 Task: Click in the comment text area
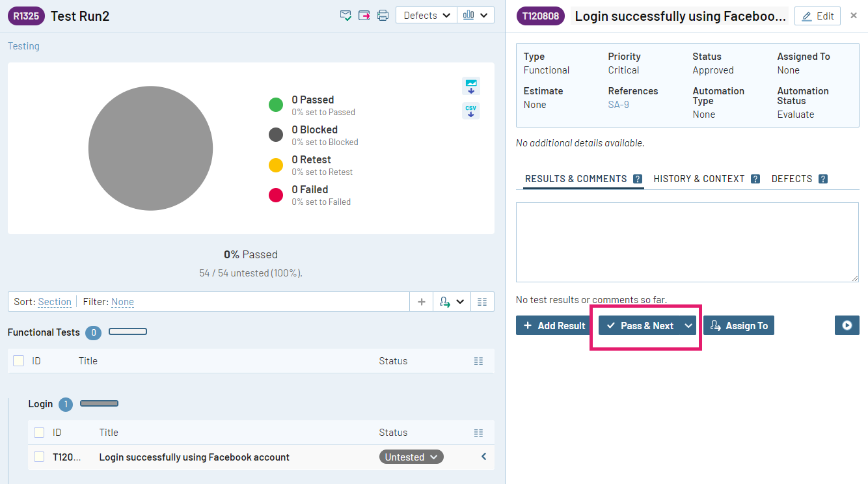pyautogui.click(x=687, y=242)
